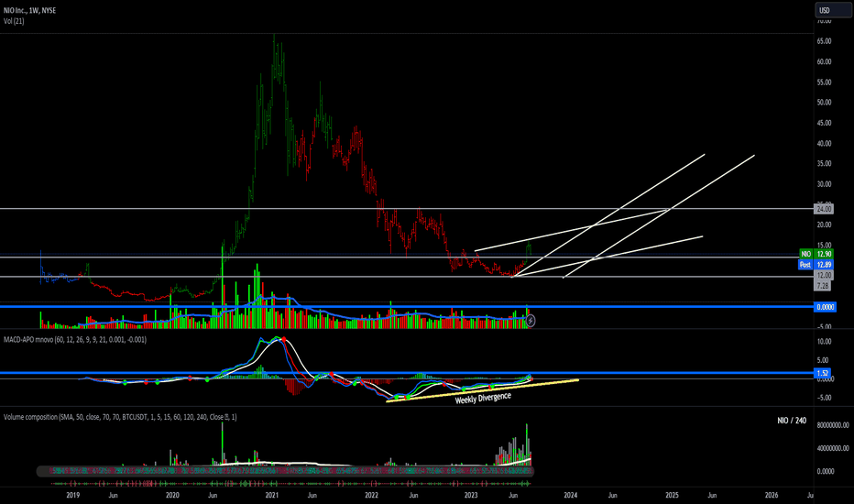Click the gray 7.28 price label

click(x=823, y=286)
